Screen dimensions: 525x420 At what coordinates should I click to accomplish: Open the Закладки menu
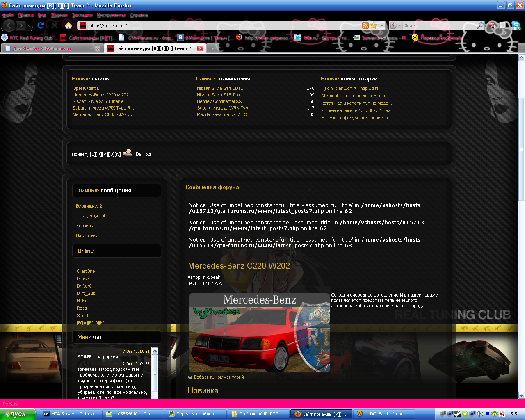(x=82, y=15)
